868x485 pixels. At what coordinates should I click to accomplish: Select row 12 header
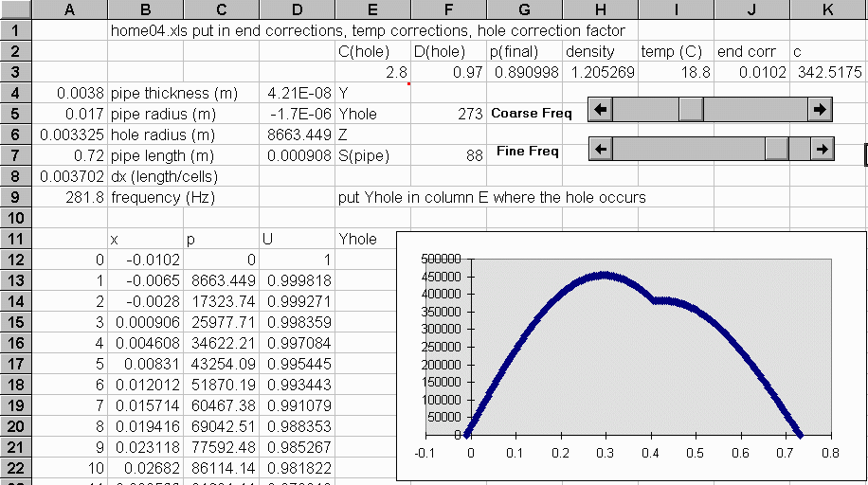[16, 260]
